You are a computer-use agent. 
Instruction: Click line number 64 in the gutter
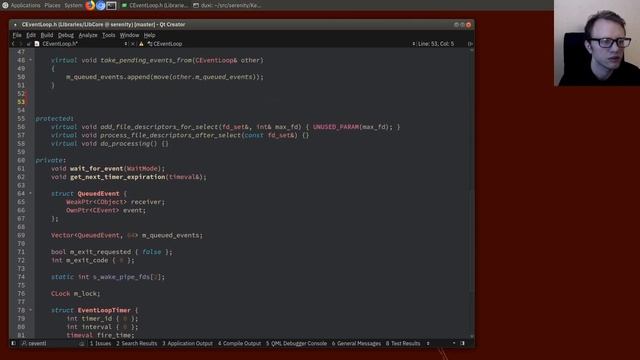point(21,193)
